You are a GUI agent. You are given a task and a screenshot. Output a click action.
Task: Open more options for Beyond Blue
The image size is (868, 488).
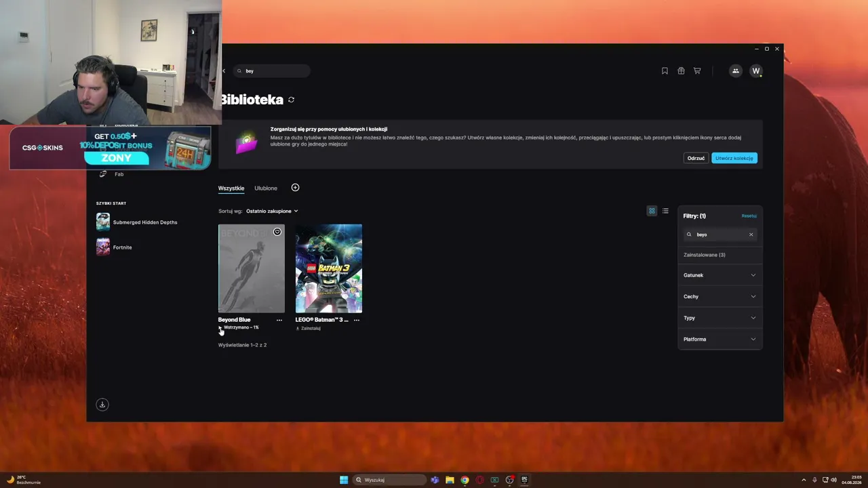click(279, 320)
